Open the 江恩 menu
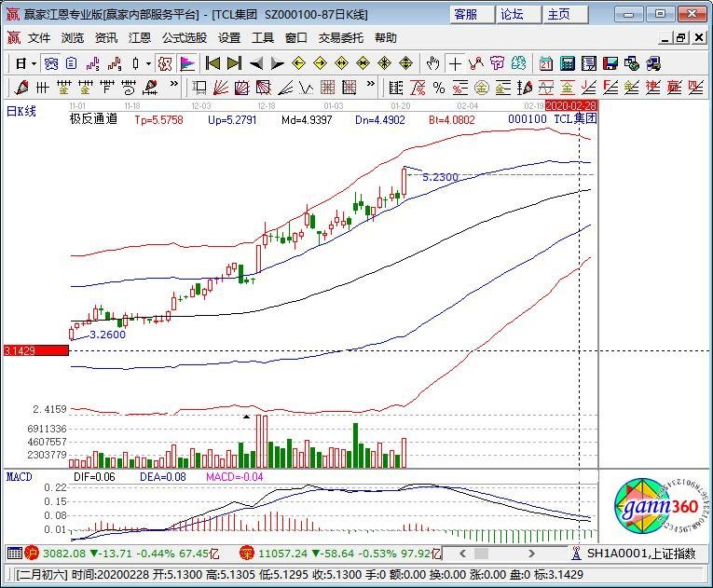This screenshot has height=588, width=713. [x=140, y=38]
